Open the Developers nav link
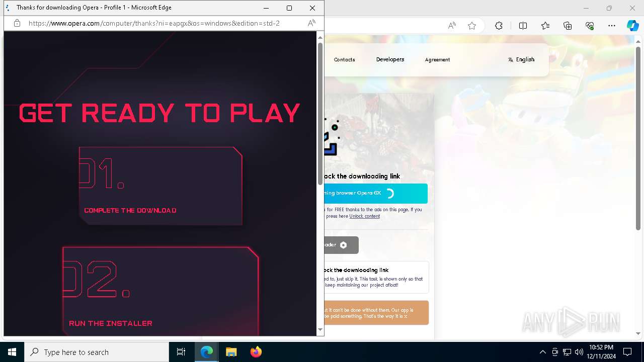This screenshot has width=644, height=362. 390,59
